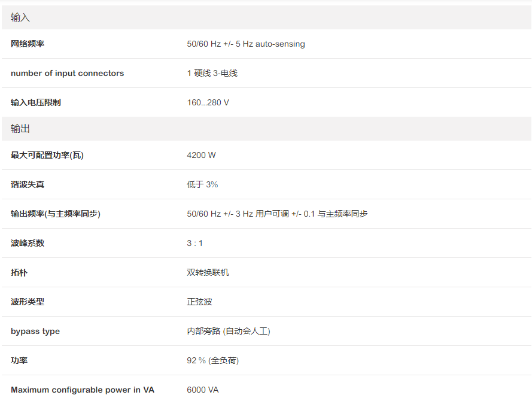532x404 pixels.
Task: Select the 4200 W value
Action: click(x=201, y=155)
